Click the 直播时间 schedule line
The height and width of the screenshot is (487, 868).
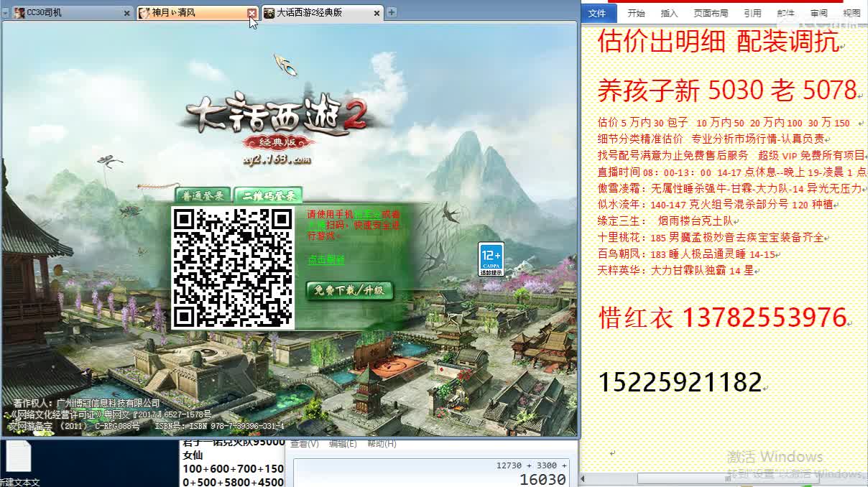point(731,172)
